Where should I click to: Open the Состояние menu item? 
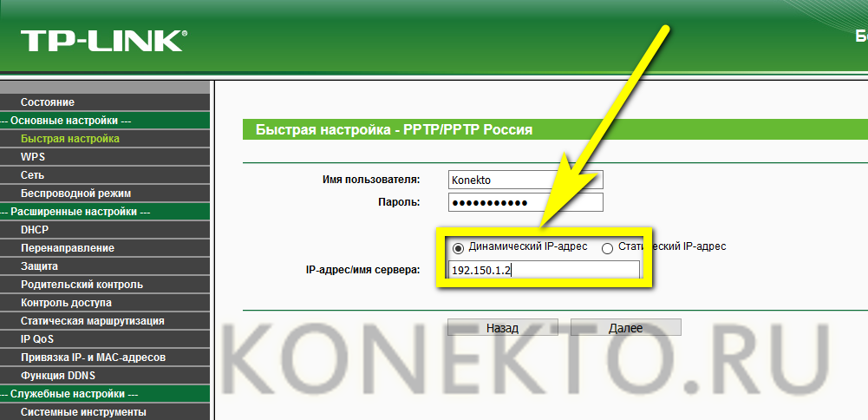(105, 102)
